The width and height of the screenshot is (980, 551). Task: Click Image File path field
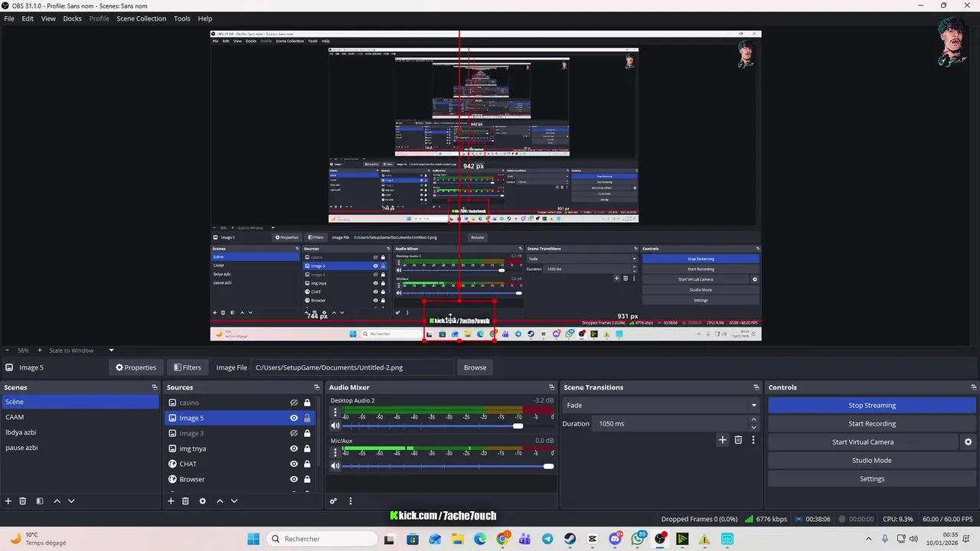click(x=353, y=367)
